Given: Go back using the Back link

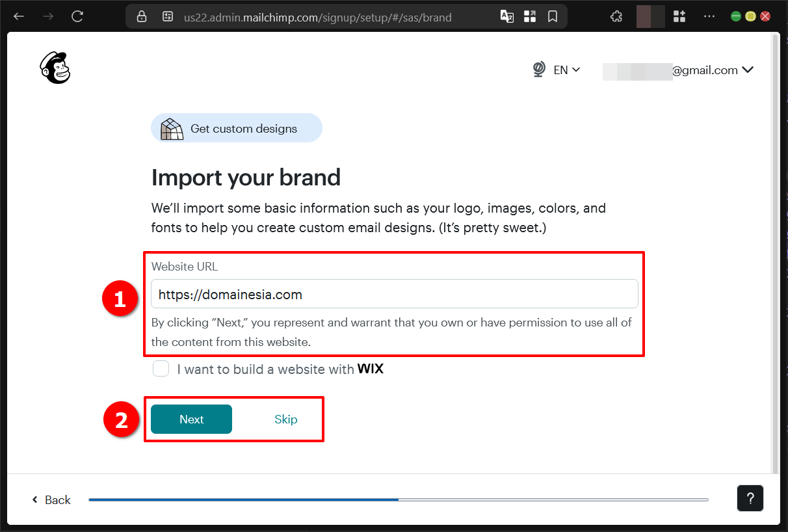Looking at the screenshot, I should pos(51,499).
